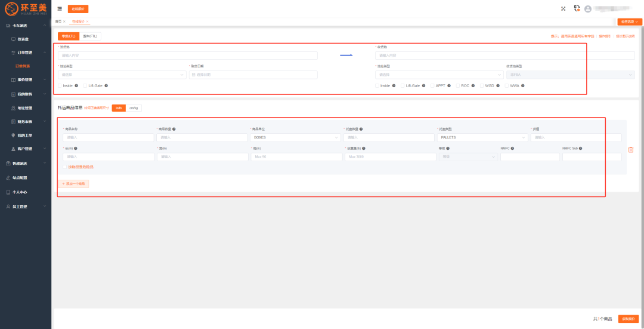Click the 个人中心 sidebar icon
644x329 pixels.
coord(8,192)
